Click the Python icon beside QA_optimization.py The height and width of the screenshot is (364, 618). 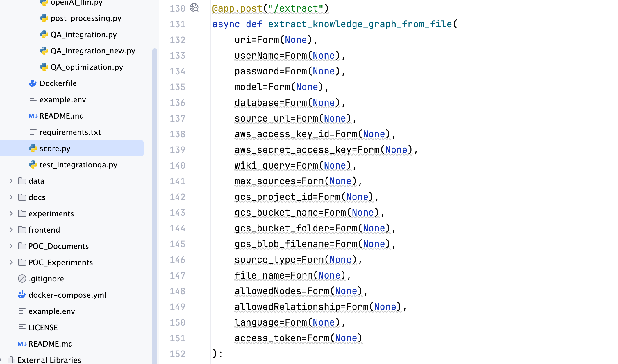tap(44, 67)
